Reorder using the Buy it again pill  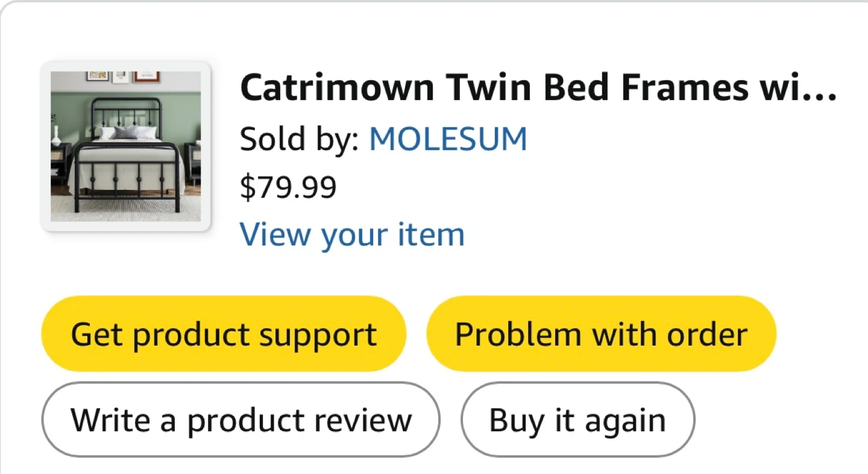577,420
